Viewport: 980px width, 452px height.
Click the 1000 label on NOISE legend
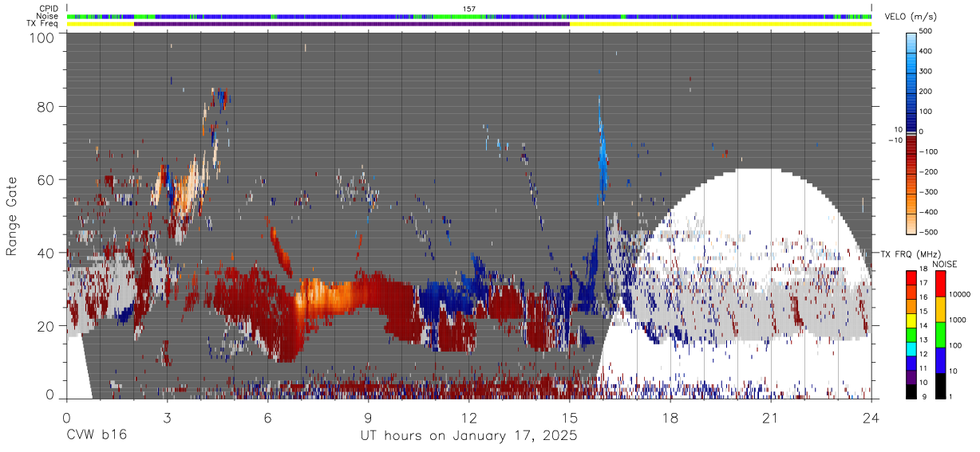click(958, 320)
